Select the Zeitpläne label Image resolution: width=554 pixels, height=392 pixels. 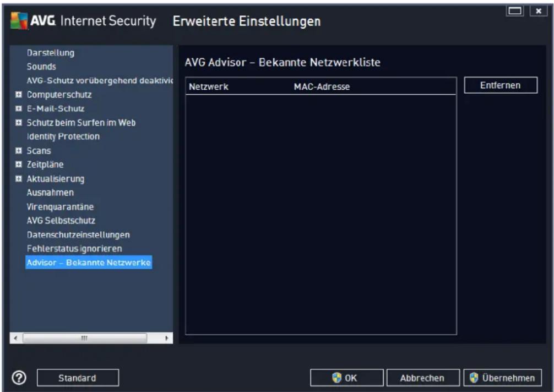click(x=45, y=164)
